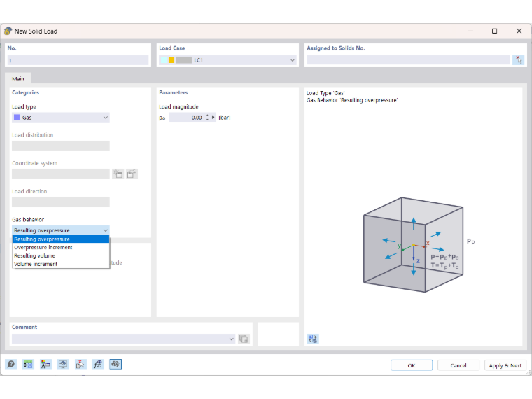The width and height of the screenshot is (532, 399).
Task: Click the purple Gas load type swatch
Action: pyautogui.click(x=17, y=118)
